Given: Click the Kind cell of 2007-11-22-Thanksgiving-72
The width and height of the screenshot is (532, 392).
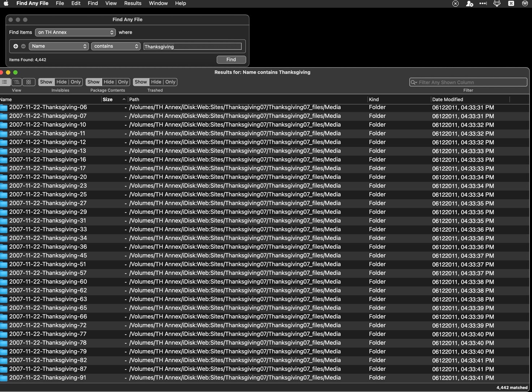Looking at the screenshot, I should [x=377, y=326].
